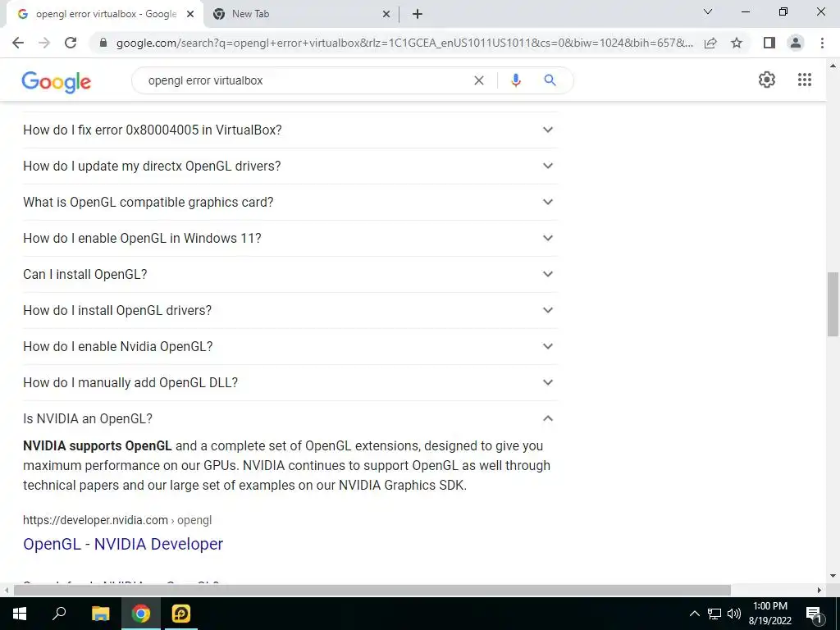Image resolution: width=840 pixels, height=630 pixels.
Task: Expand How do I fix error 0x80004005
Action: (290, 130)
